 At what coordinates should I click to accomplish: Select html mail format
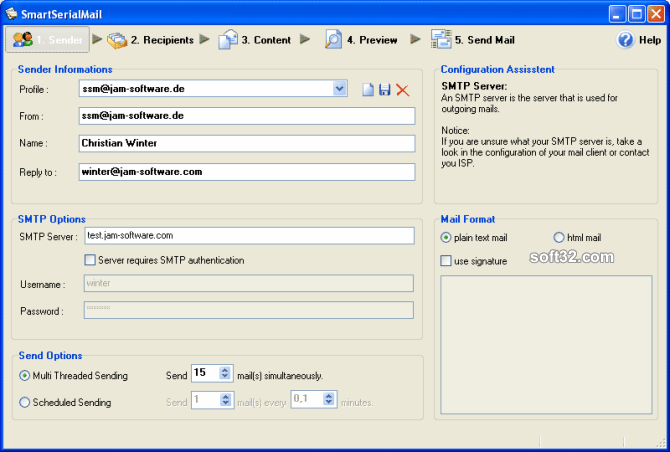coord(559,238)
